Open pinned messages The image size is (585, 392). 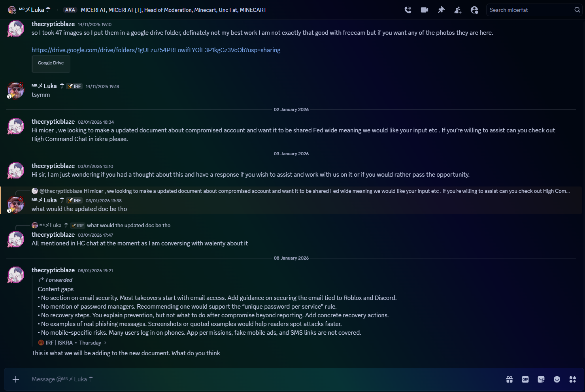tap(441, 10)
